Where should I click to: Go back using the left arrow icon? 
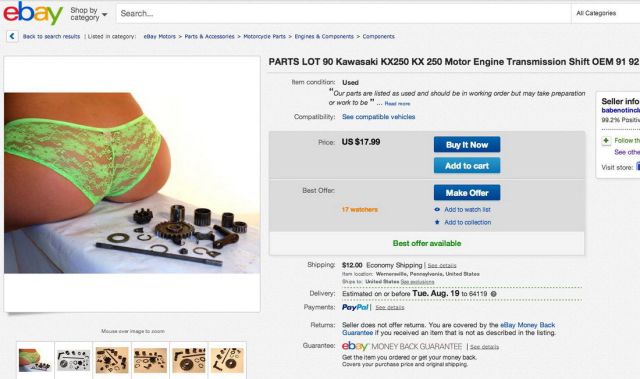click(12, 36)
